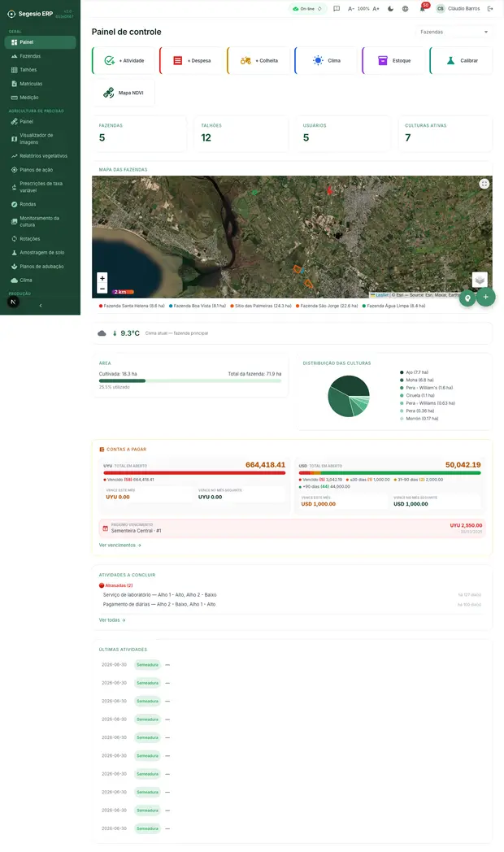Open the language globe icon
504x852 pixels.
405,9
